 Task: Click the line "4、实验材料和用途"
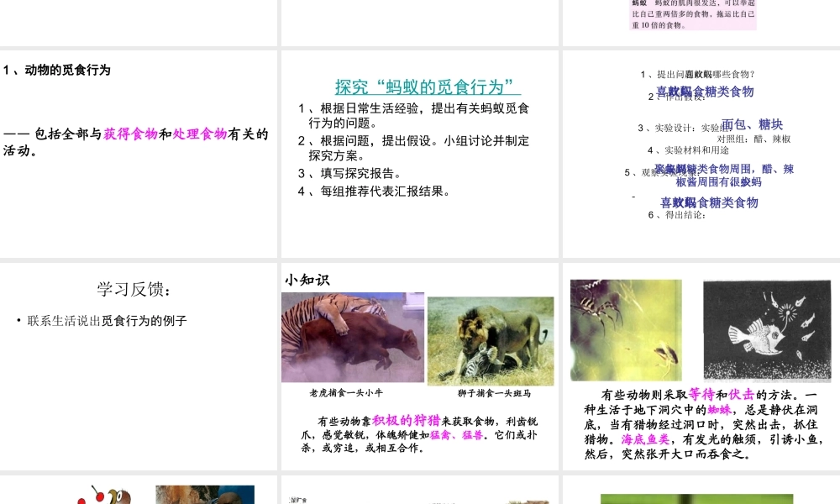688,150
